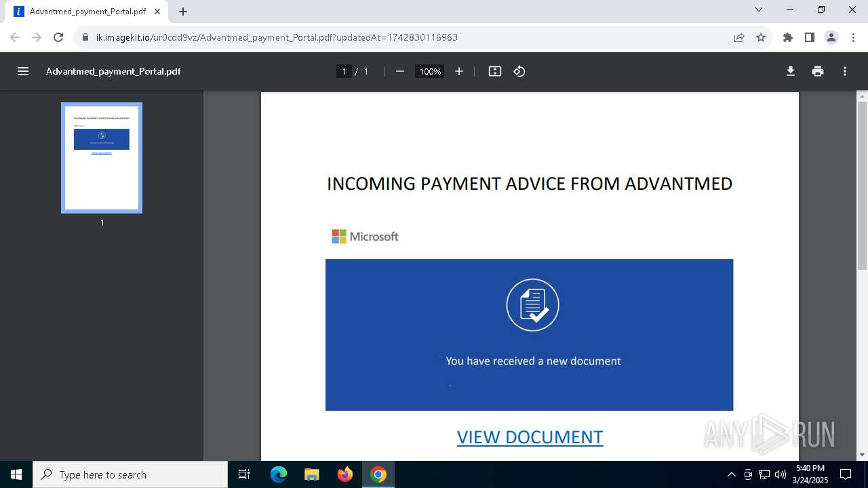The height and width of the screenshot is (488, 868).
Task: Open the Windows notification center
Action: [x=846, y=474]
